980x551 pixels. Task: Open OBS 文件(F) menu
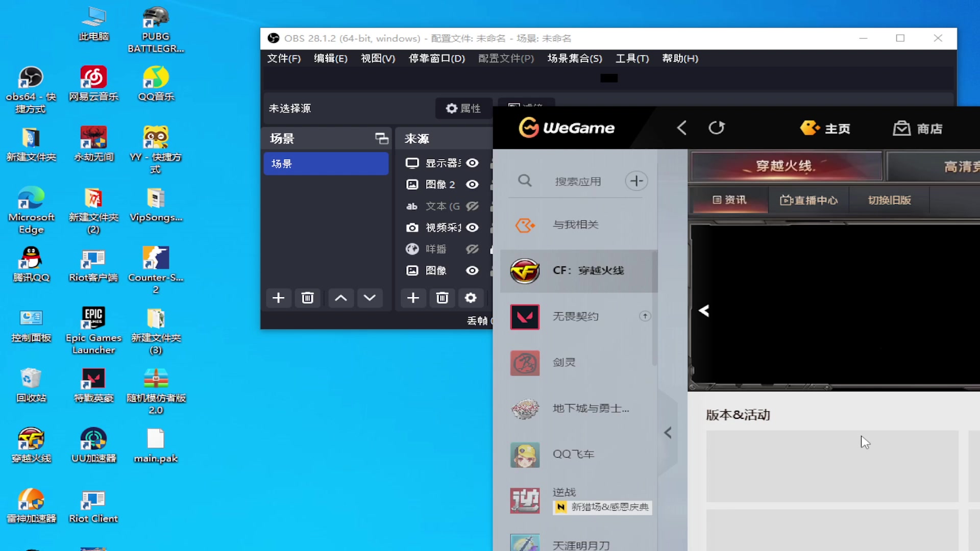coord(284,59)
